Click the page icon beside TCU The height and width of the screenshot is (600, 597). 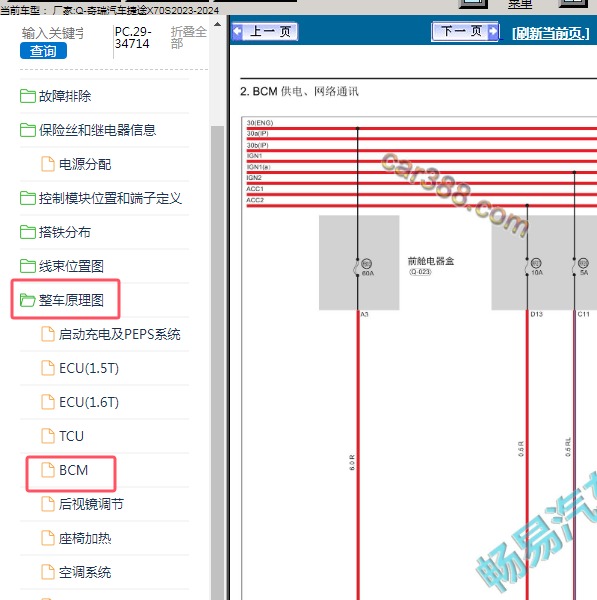pos(48,436)
